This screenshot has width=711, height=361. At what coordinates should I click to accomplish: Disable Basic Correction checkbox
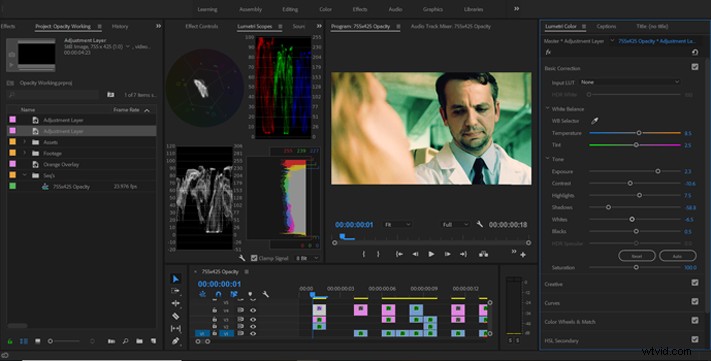pyautogui.click(x=695, y=67)
